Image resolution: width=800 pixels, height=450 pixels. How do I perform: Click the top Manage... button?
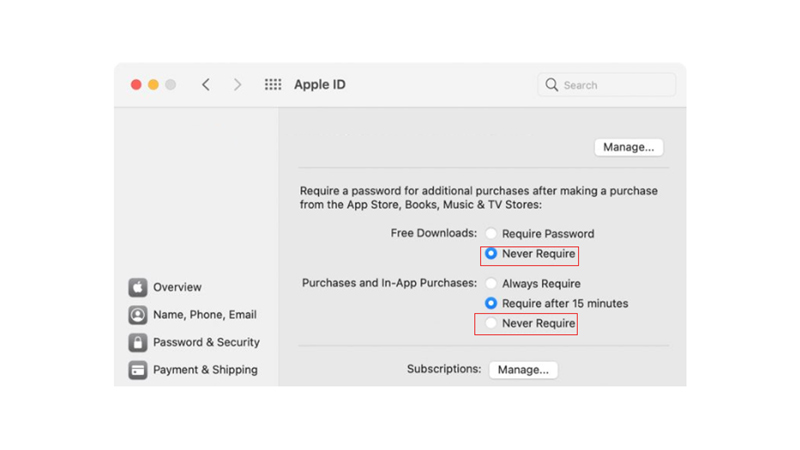click(x=629, y=147)
